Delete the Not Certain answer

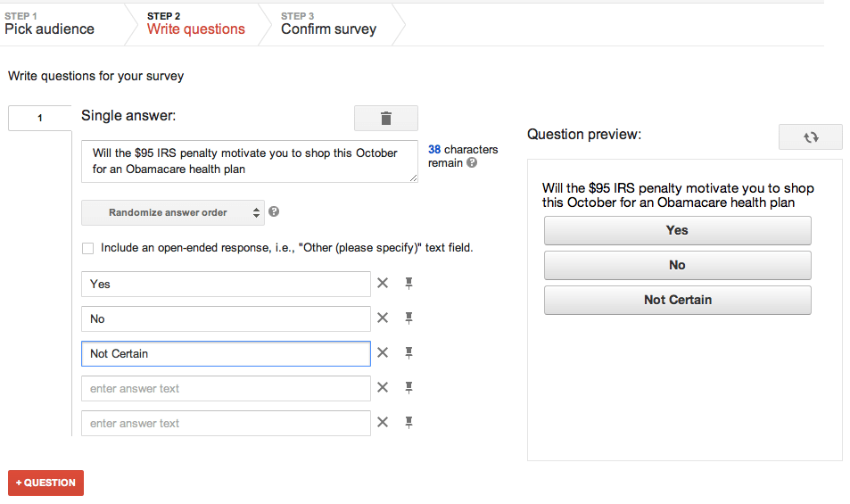383,352
